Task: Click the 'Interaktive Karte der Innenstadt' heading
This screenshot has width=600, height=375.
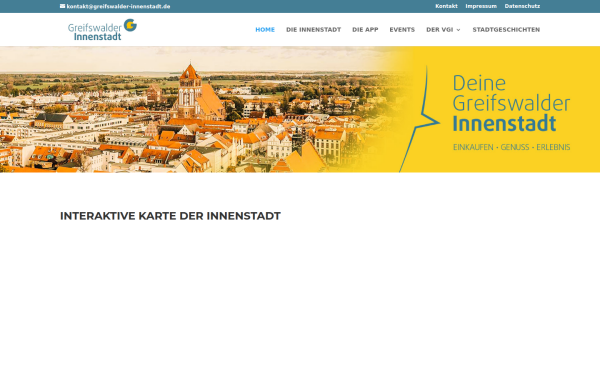Action: pos(170,216)
